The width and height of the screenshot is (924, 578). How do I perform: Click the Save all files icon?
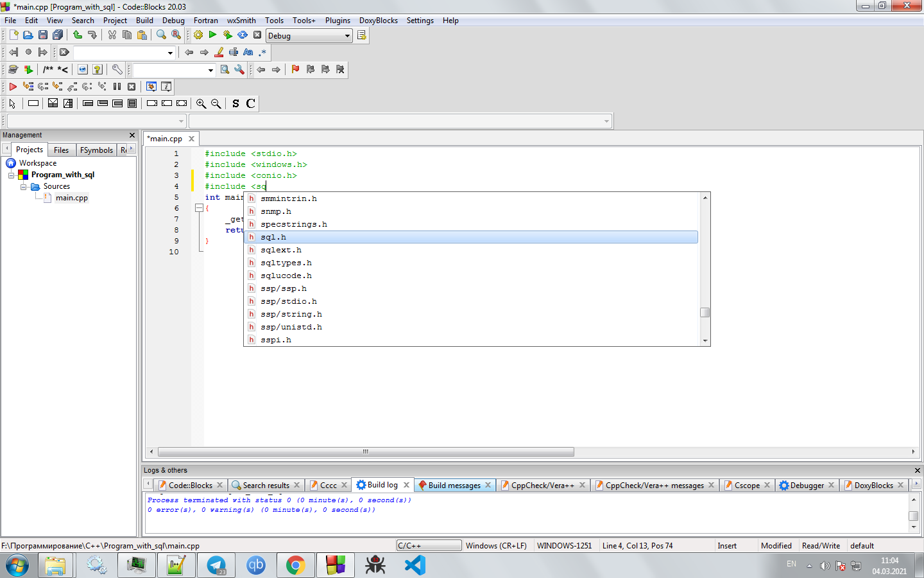pyautogui.click(x=58, y=35)
